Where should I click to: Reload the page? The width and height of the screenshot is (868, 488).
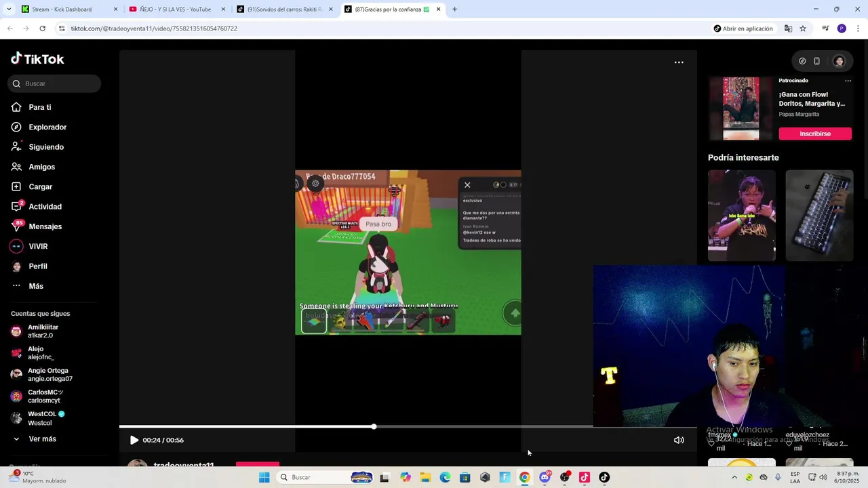[x=42, y=28]
